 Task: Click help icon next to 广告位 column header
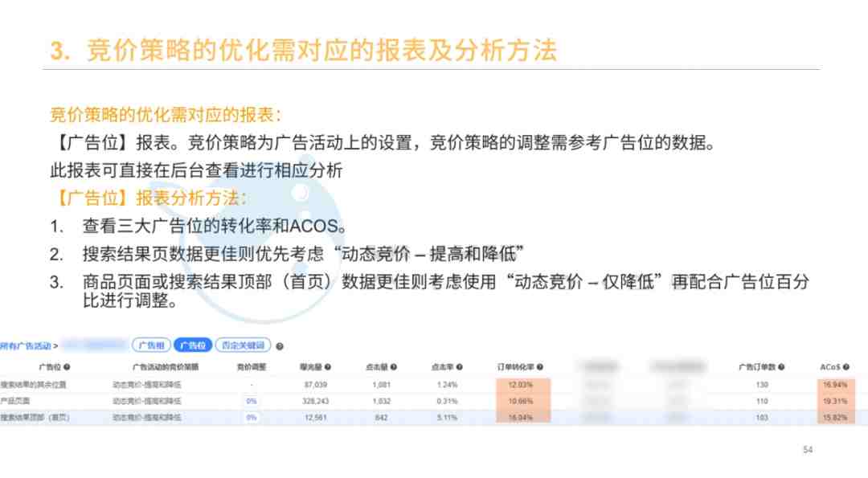pos(67,367)
